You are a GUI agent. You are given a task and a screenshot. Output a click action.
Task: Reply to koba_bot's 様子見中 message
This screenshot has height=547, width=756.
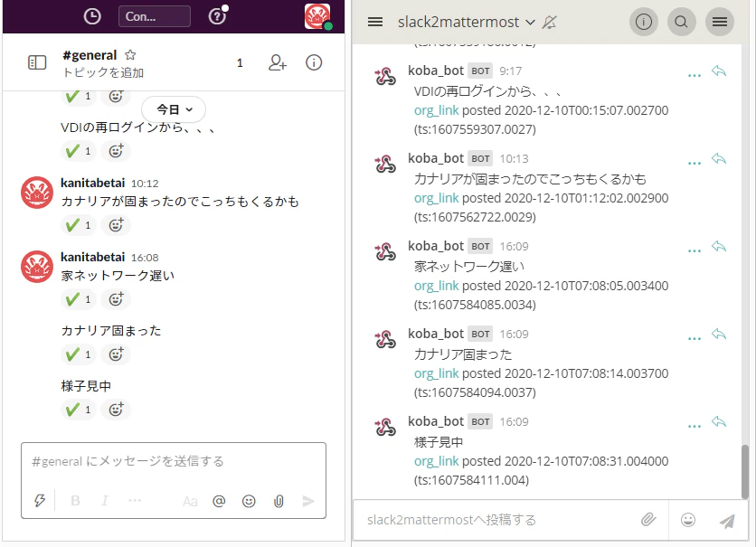pos(719,421)
